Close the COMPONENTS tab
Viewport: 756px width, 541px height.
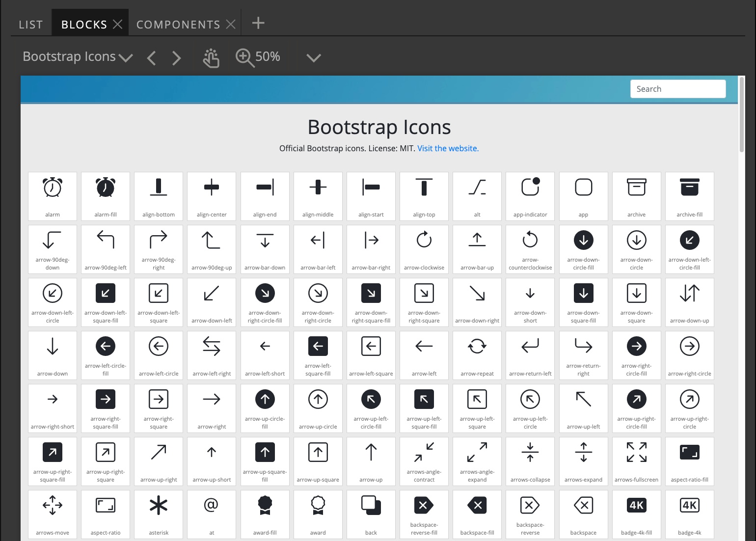[231, 24]
